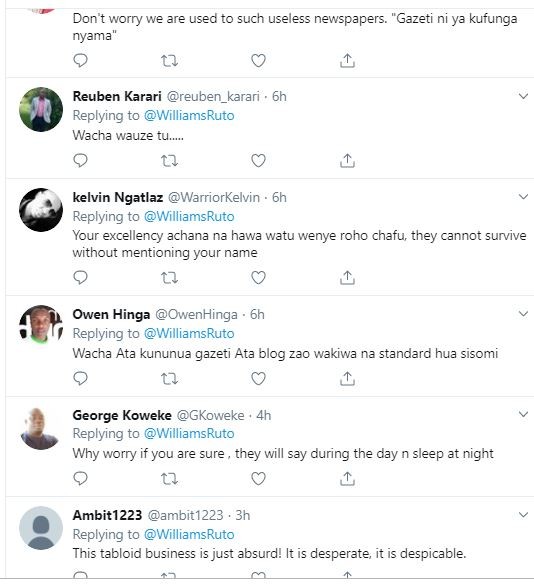Image resolution: width=534 pixels, height=588 pixels.
Task: Open the 6h timestamp on kelvin Ngatlaz's tweet
Action: click(x=279, y=197)
